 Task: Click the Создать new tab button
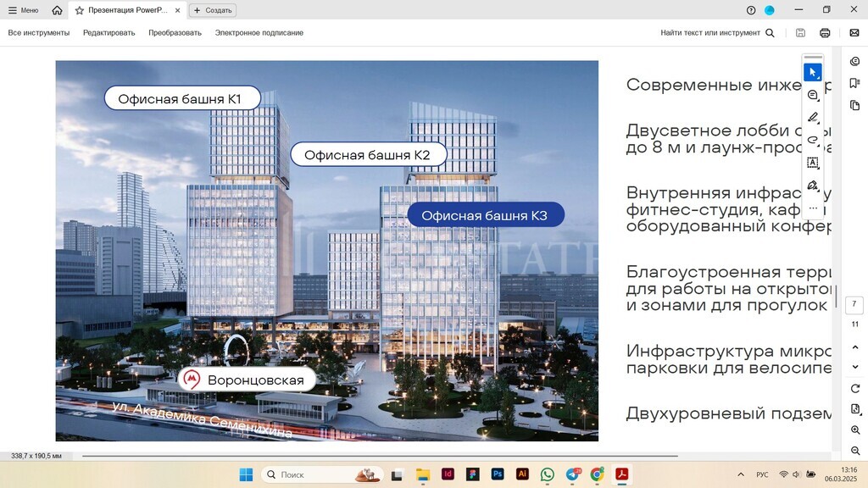click(x=213, y=10)
